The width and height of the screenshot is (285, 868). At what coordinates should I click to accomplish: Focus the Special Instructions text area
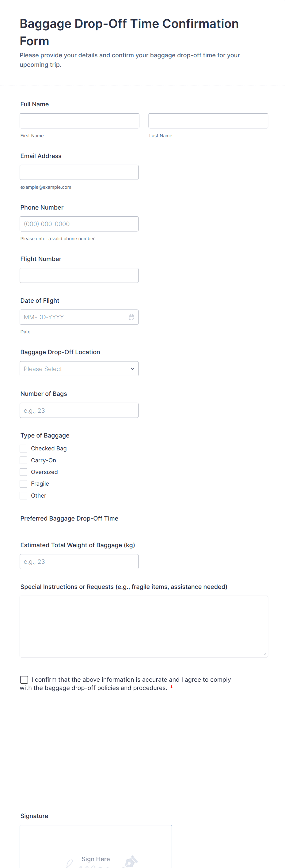(144, 626)
